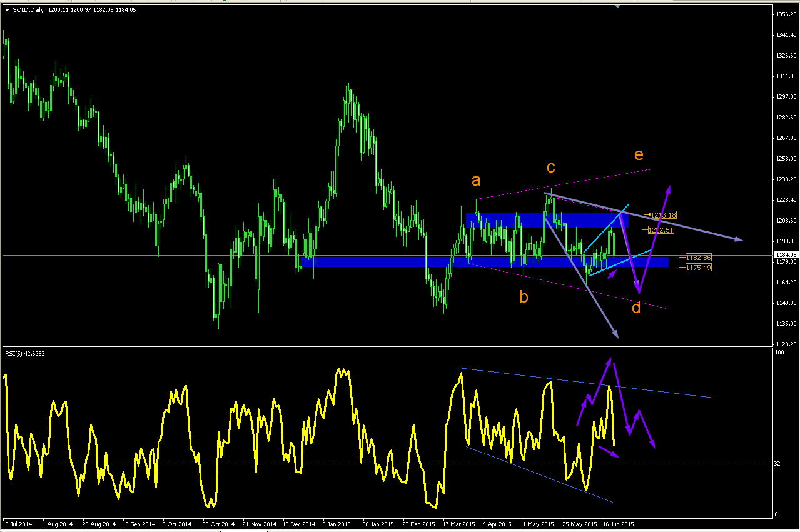Click the closing price 1184.05 in chart header

(126, 10)
